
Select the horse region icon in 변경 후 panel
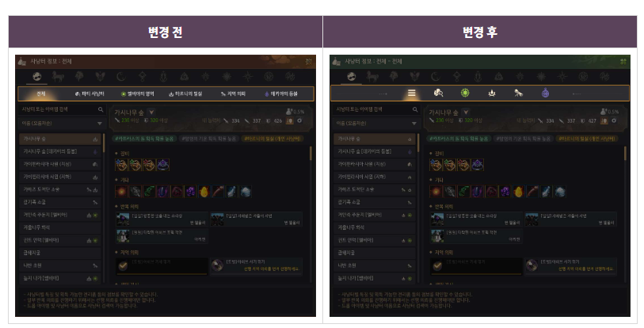pos(372,76)
